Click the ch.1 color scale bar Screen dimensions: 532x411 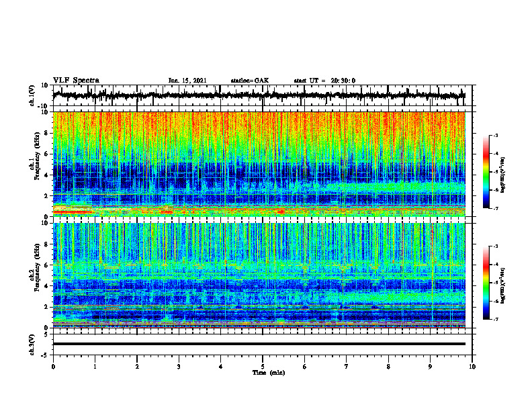pyautogui.click(x=486, y=172)
